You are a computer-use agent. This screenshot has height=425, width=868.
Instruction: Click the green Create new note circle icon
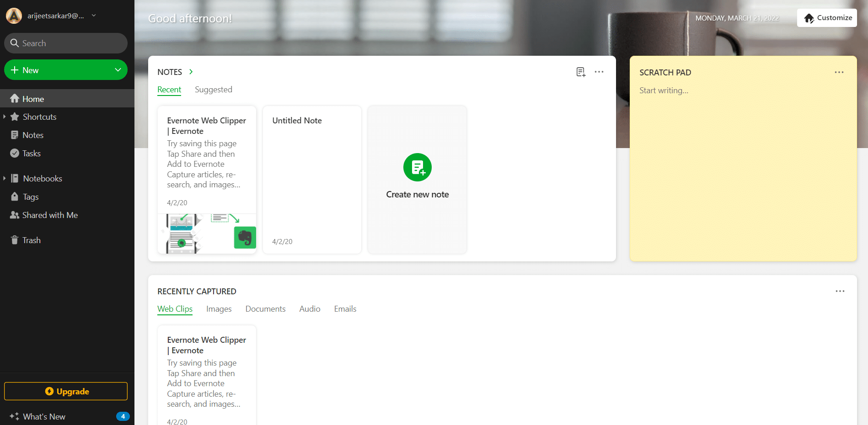coord(418,167)
